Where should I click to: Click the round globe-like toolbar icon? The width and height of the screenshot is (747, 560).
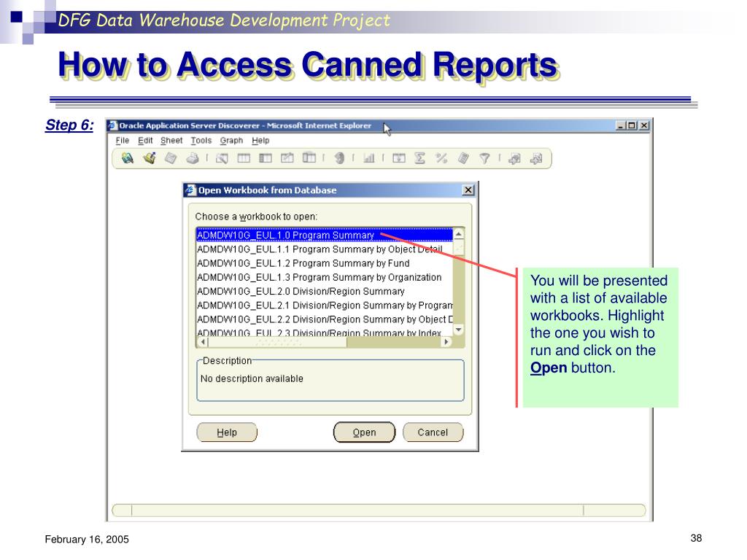click(x=338, y=158)
